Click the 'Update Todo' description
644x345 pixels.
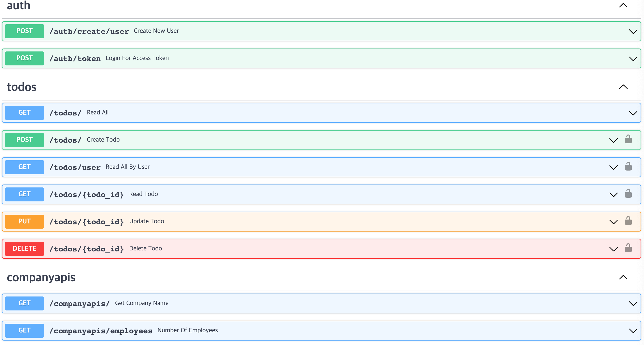[147, 221]
